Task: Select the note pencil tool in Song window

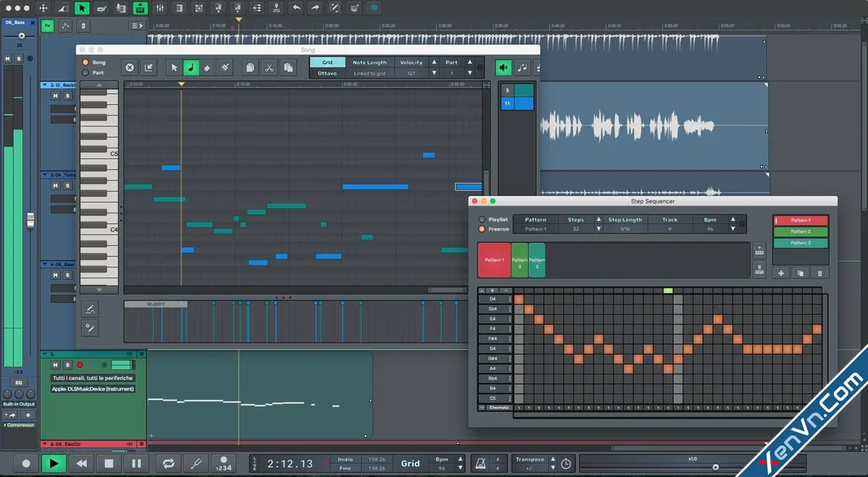Action: tap(191, 68)
